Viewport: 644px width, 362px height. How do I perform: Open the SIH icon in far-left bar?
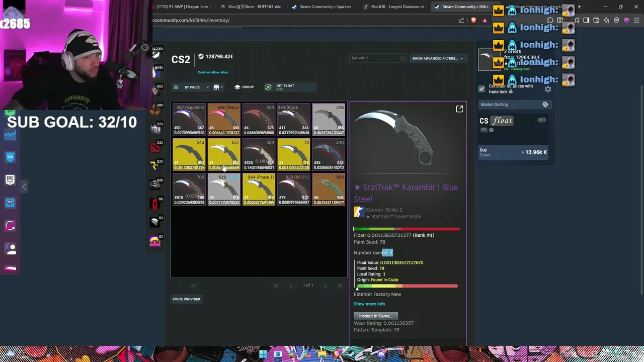[10, 157]
